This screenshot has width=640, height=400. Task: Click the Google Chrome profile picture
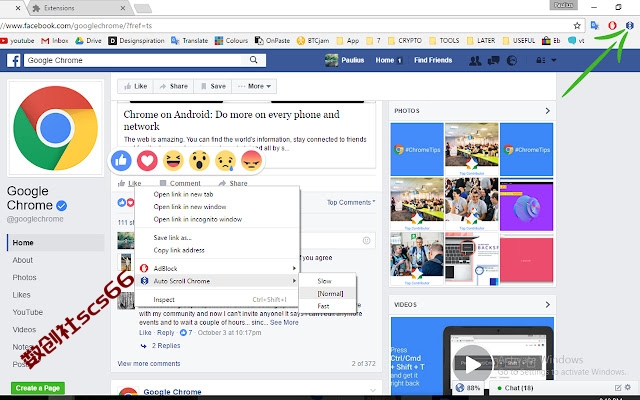point(56,128)
